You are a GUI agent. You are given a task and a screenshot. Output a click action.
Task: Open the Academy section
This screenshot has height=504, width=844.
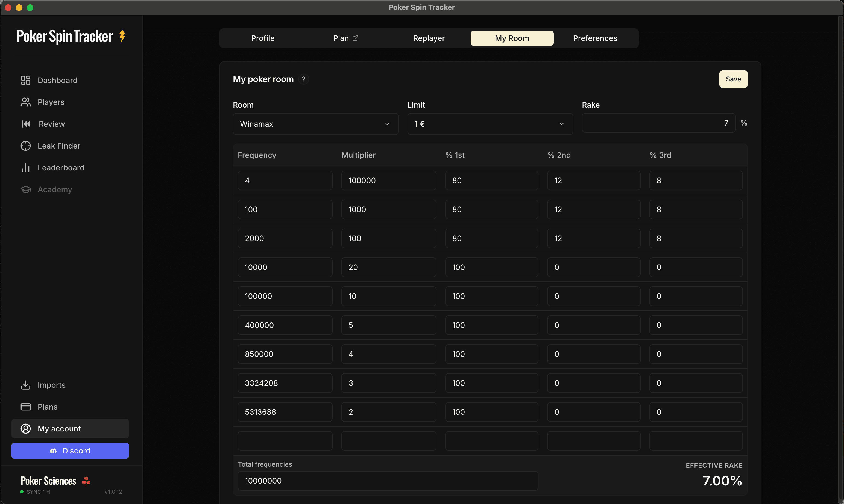(x=55, y=189)
